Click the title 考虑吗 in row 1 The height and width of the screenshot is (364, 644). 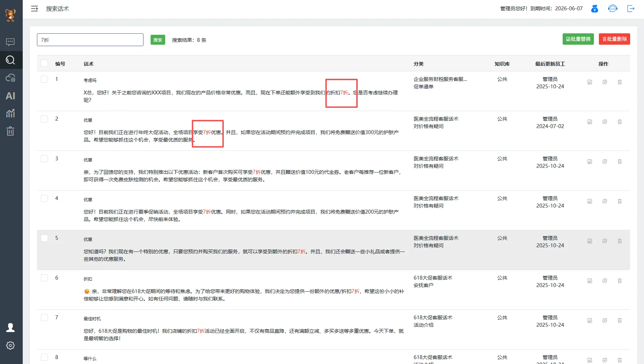[90, 81]
